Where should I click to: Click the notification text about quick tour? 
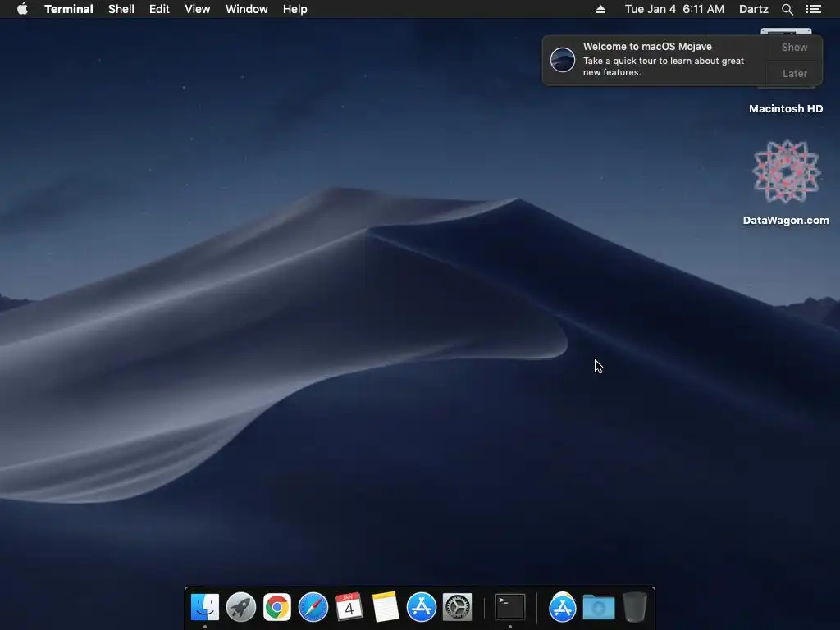click(x=663, y=66)
